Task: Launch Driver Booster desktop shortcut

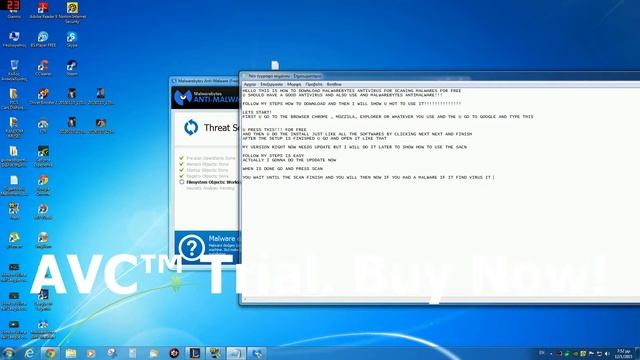Action: 43,97
